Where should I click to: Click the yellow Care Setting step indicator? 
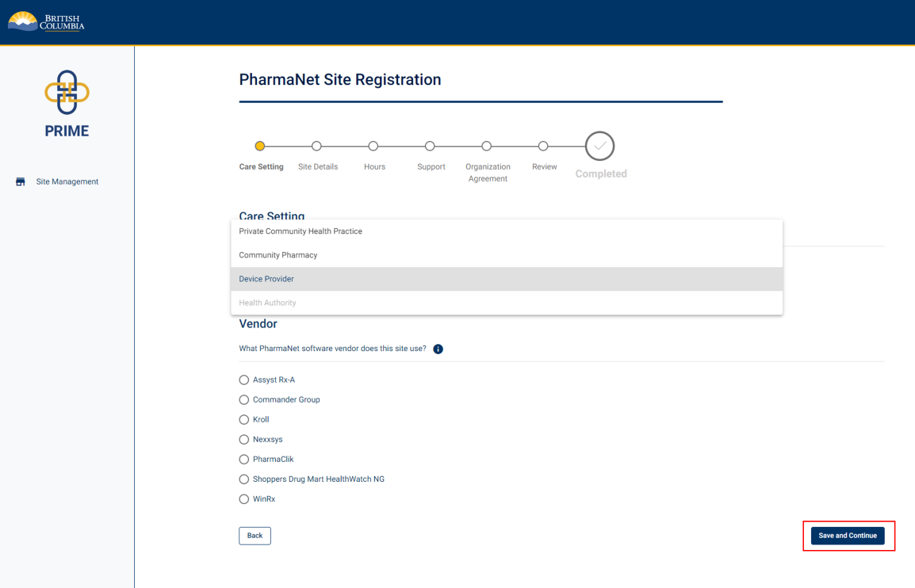pos(260,146)
